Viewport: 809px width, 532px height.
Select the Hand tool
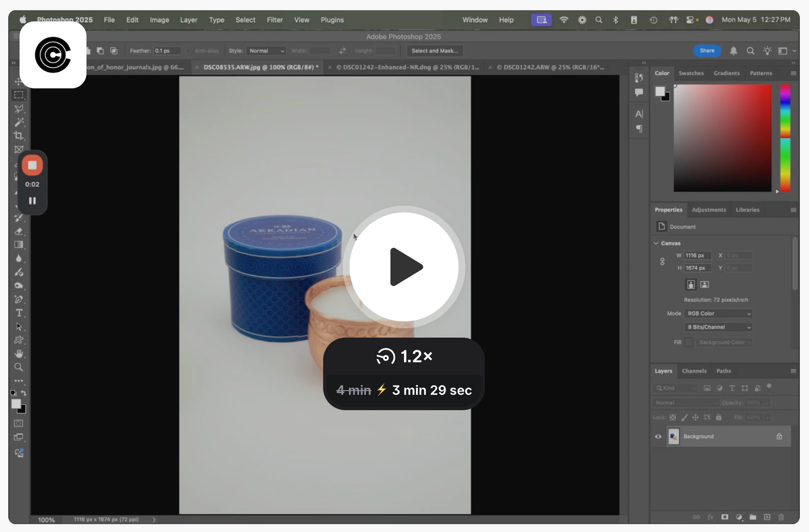pos(19,353)
